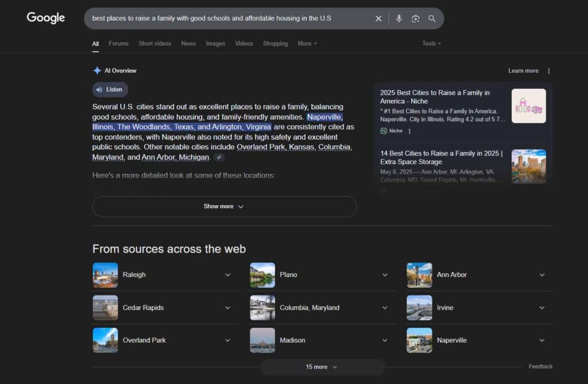
Task: Click the Raleigh city thumbnail
Action: [106, 276]
